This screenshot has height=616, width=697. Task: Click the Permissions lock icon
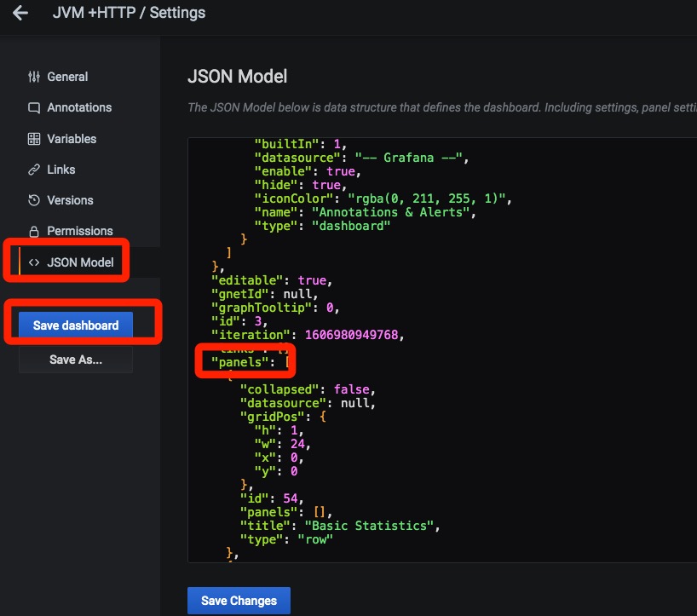[34, 232]
